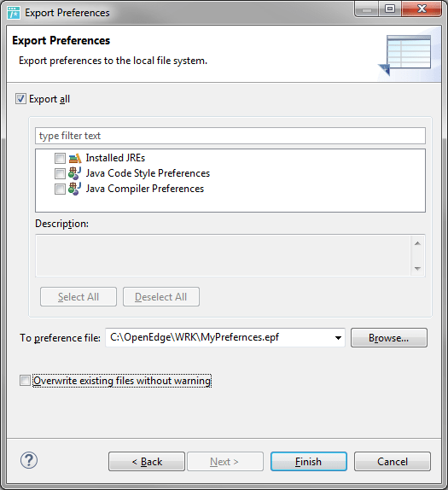Image resolution: width=448 pixels, height=490 pixels.
Task: Uncheck the Export all checkbox
Action: (21, 99)
